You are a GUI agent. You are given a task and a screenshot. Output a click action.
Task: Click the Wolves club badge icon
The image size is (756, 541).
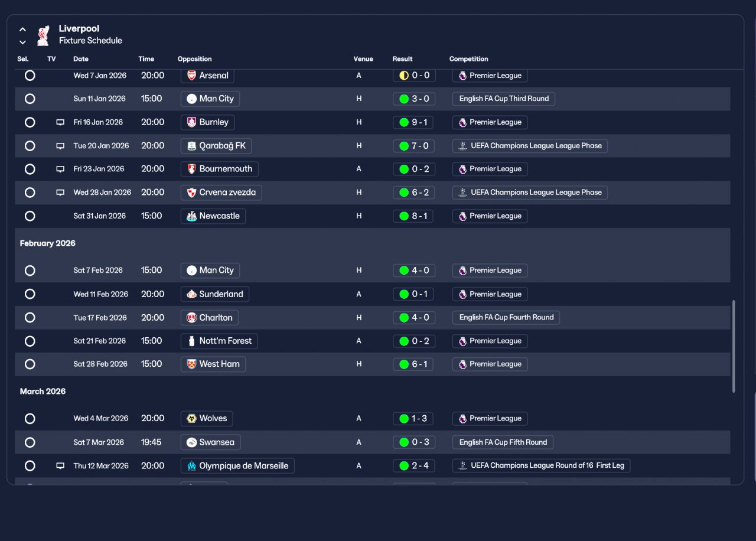click(191, 419)
